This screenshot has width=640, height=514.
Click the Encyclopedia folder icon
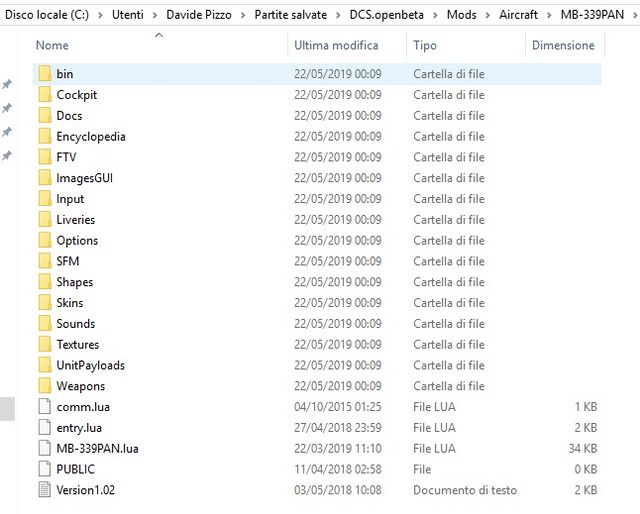pyautogui.click(x=45, y=136)
